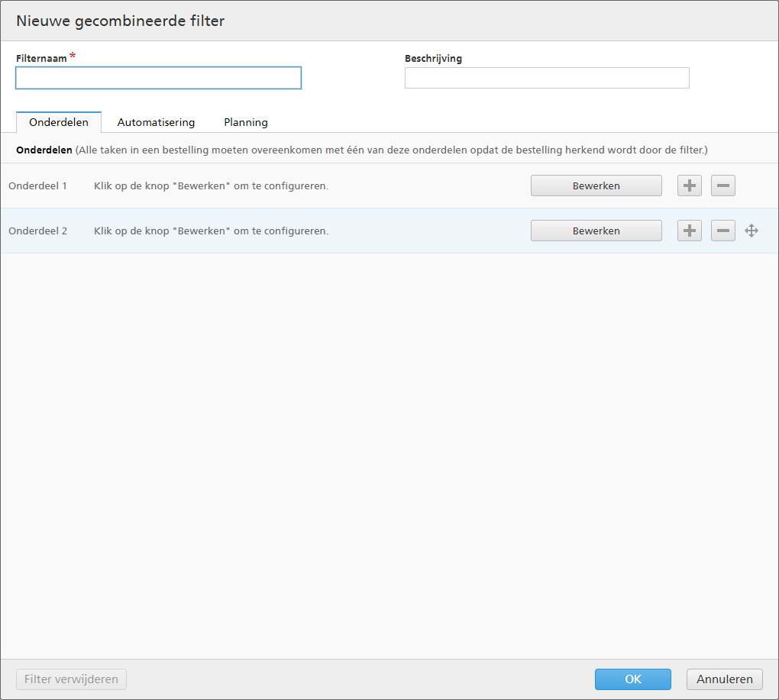Click the "Nieuwe gecombineerde filter" dialog title
This screenshot has height=700, width=779.
coord(121,21)
